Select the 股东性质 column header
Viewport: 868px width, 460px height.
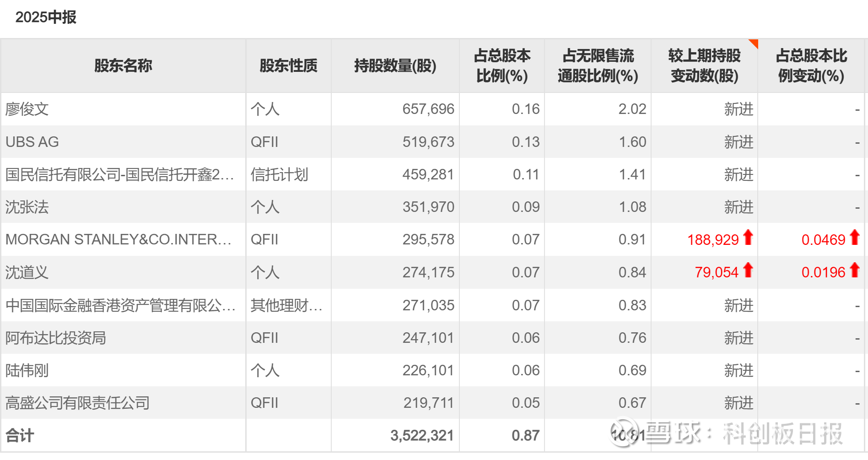point(288,66)
